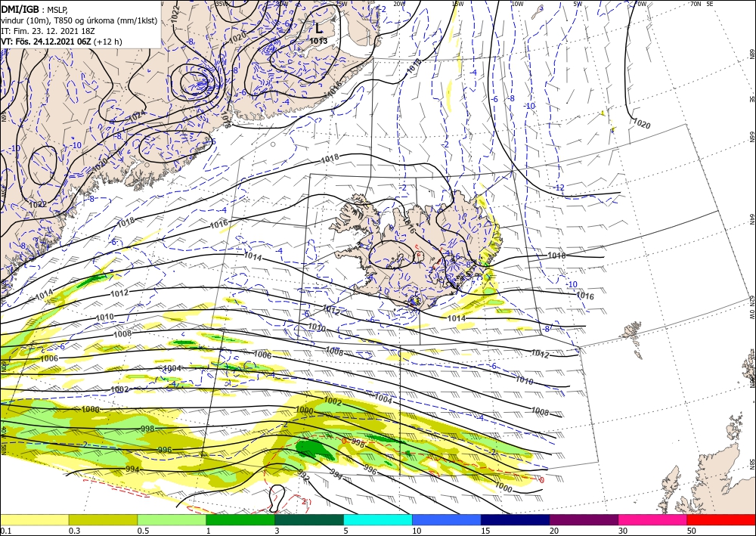Viewport: 756px width, 536px height.
Task: Click the "35W" longitude label at top
Action: tap(222, 4)
